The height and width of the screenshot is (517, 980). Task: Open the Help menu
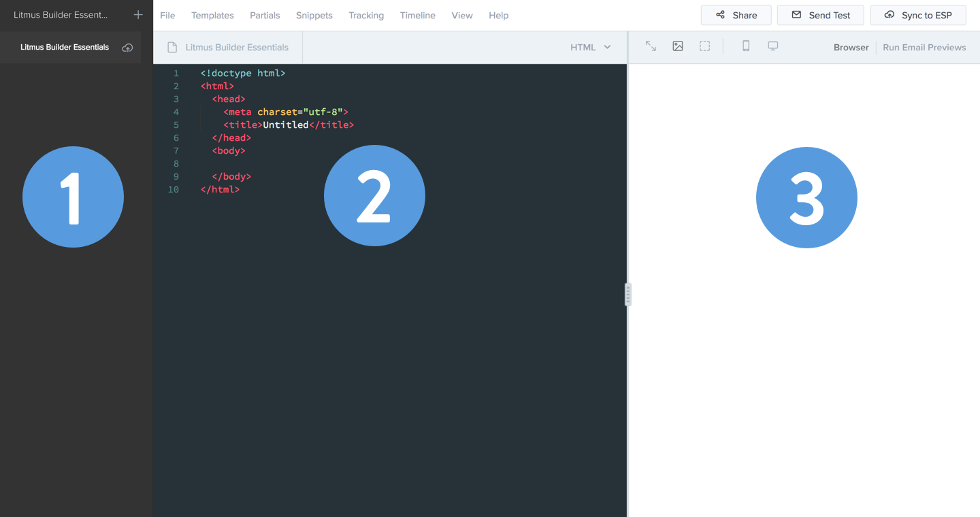tap(498, 15)
